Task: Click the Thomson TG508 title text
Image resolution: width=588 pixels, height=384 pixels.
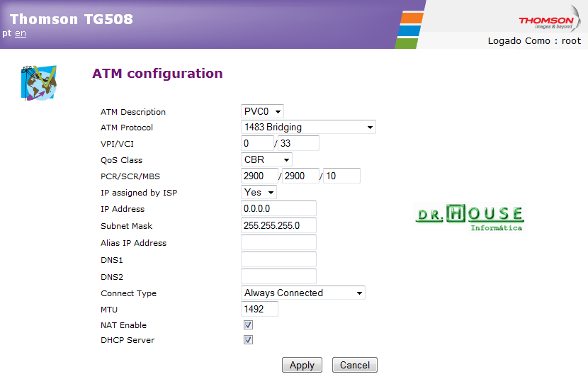Action: pyautogui.click(x=72, y=19)
